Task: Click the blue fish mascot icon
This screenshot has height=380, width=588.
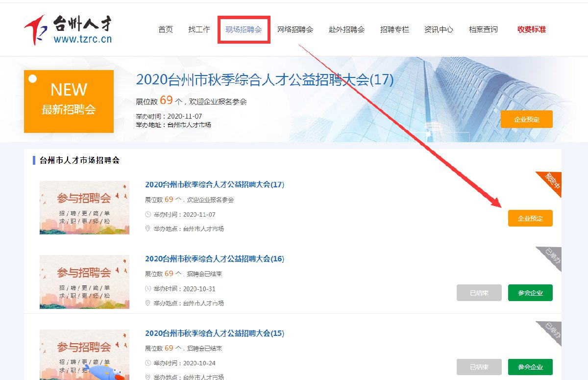Action: 104,371
